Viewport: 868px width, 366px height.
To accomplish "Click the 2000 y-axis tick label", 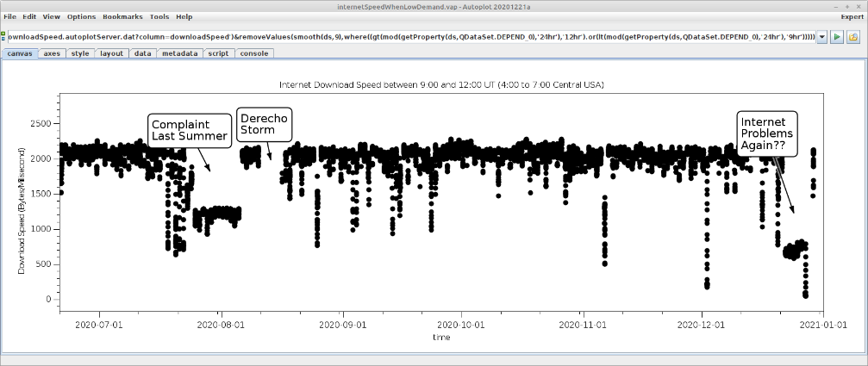I will click(x=43, y=158).
